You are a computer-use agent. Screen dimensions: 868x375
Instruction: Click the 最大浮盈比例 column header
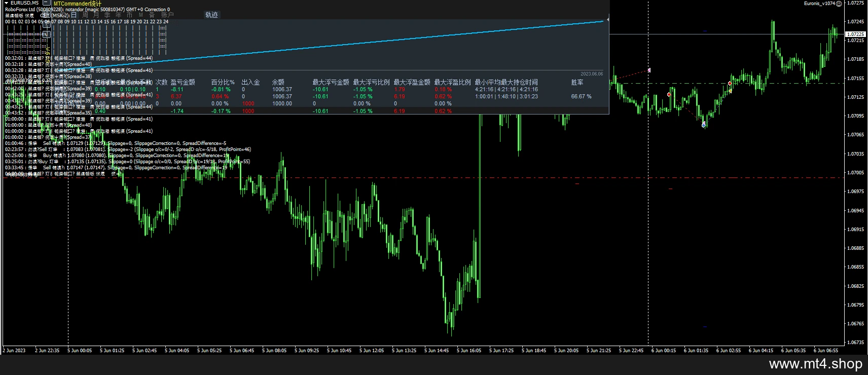pyautogui.click(x=452, y=82)
